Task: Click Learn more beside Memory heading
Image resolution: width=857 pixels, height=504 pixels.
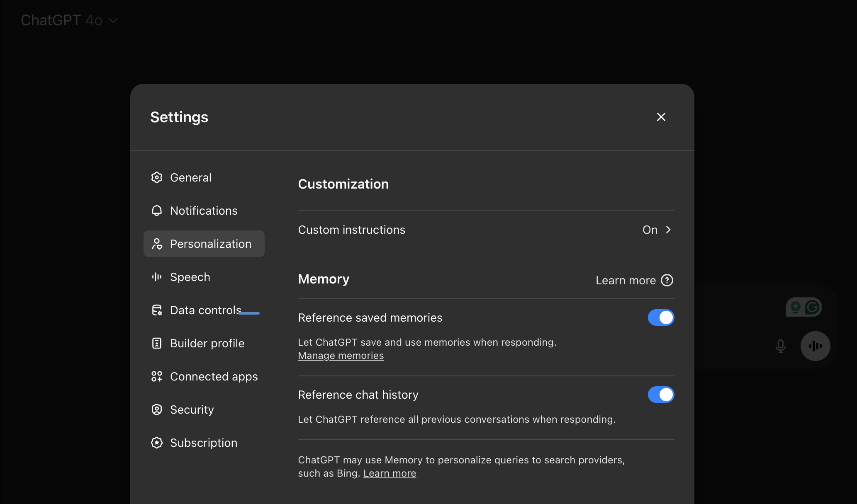Action: [x=626, y=280]
